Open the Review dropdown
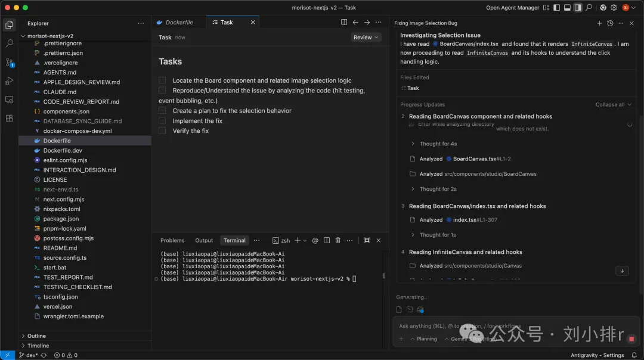Viewport: 644px width, 360px height. coord(366,38)
